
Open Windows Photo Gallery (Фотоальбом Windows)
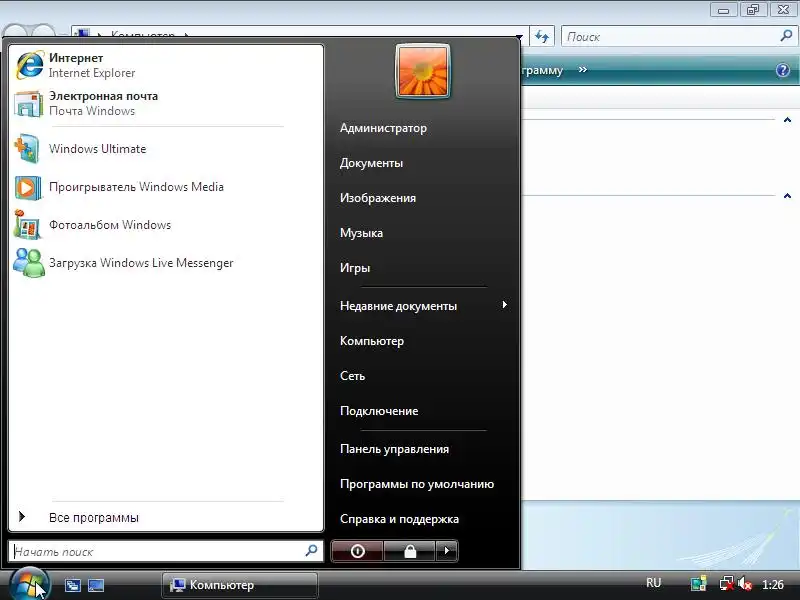166,225
